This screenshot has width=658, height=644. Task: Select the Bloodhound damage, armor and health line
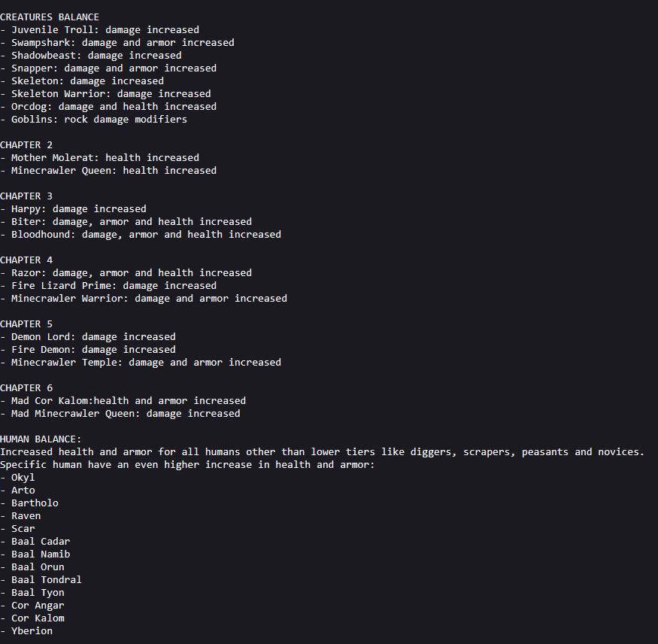[141, 235]
